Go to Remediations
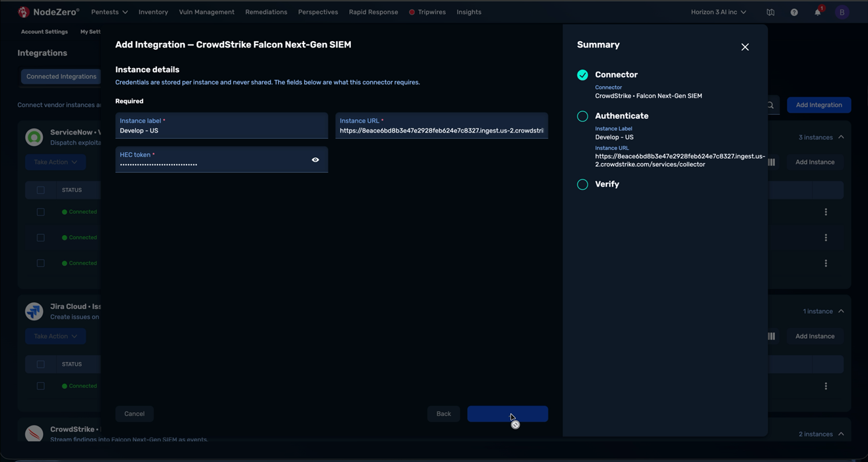The image size is (868, 462). coord(266,12)
